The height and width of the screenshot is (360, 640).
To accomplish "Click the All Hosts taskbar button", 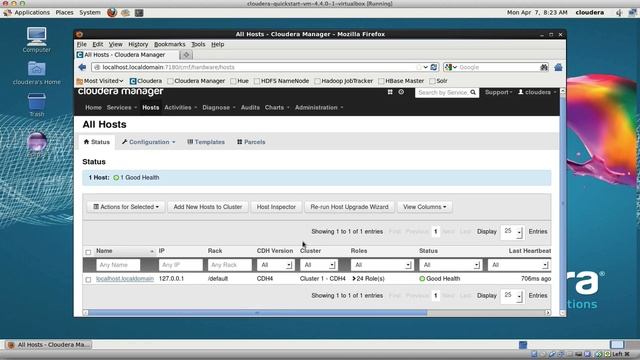I will pyautogui.click(x=49, y=345).
